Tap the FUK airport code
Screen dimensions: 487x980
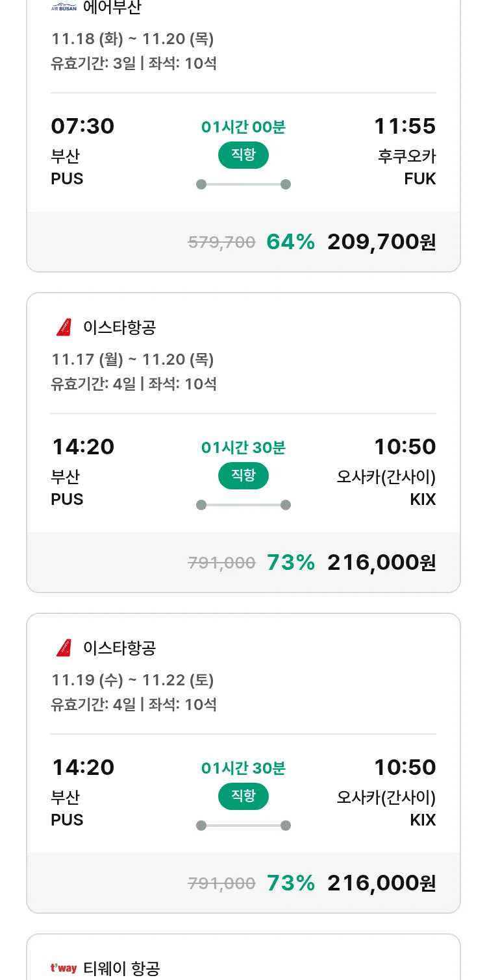(419, 178)
